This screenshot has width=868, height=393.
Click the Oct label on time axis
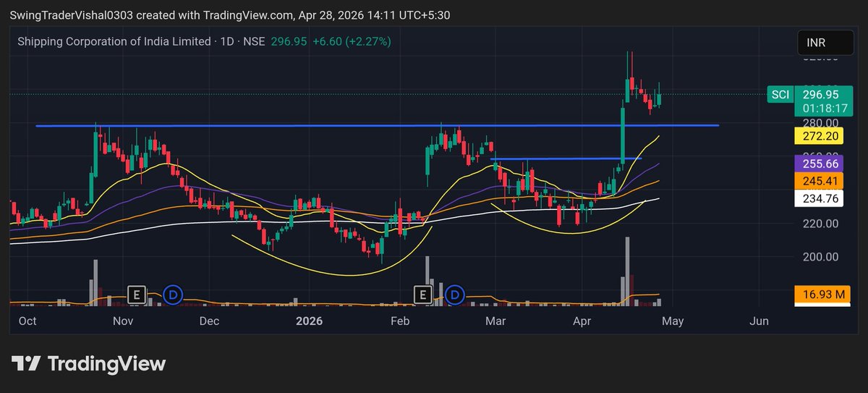tap(27, 321)
